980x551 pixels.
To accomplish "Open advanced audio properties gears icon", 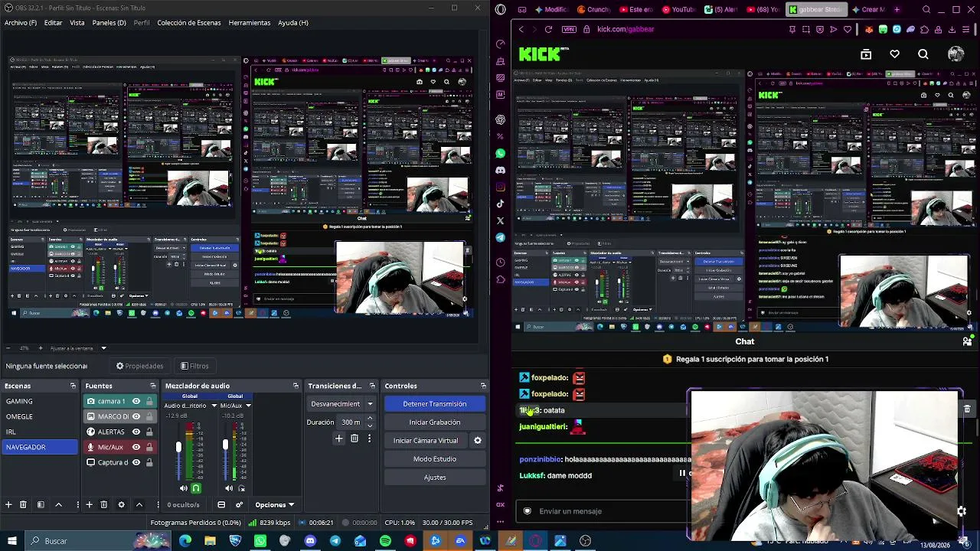I will tap(239, 505).
